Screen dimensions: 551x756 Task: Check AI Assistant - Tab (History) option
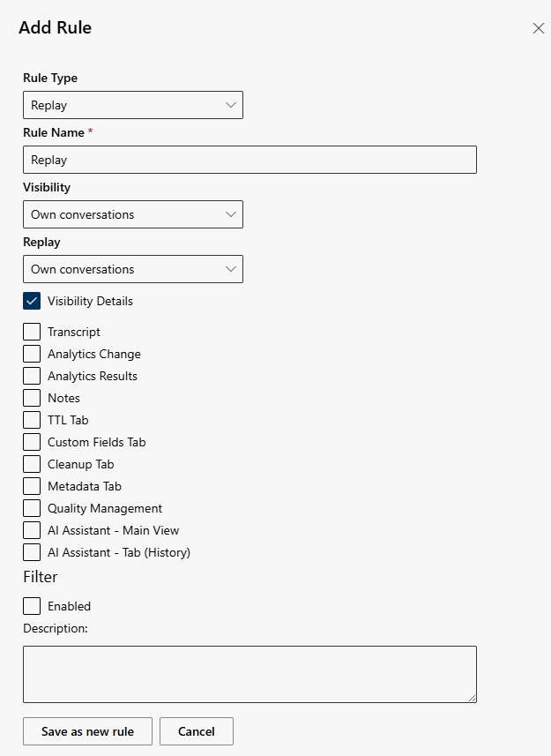tap(32, 552)
